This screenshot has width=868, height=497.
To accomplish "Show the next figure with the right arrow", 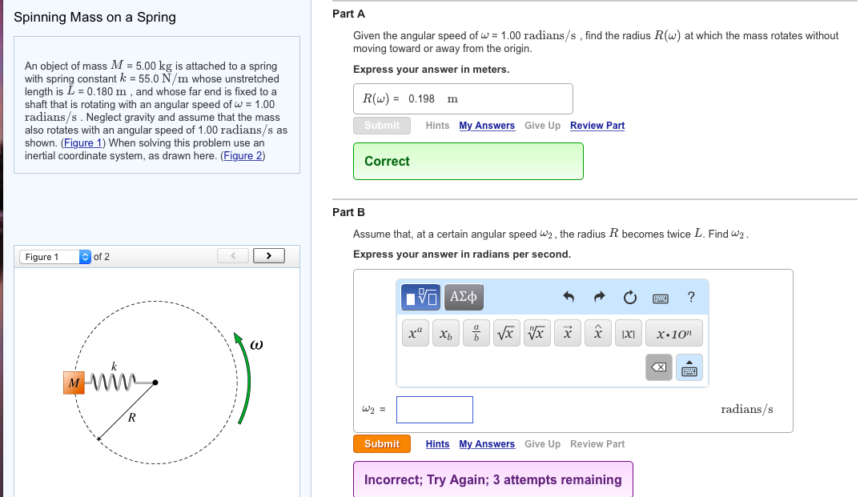I will tap(269, 255).
